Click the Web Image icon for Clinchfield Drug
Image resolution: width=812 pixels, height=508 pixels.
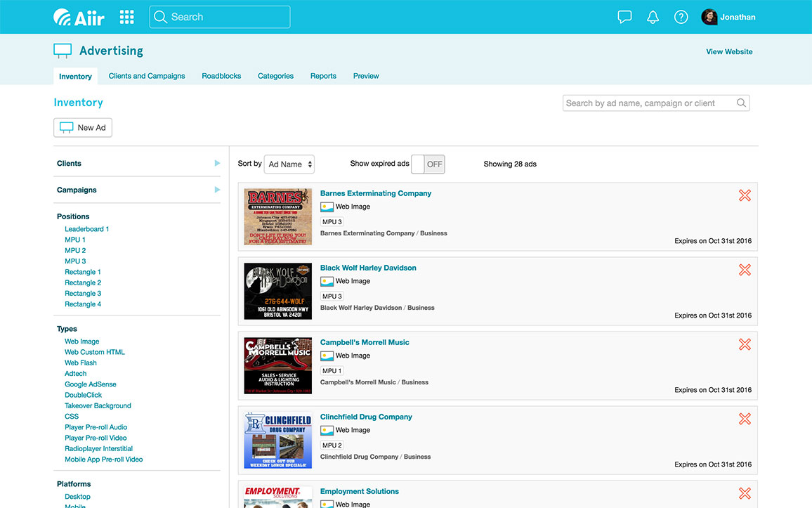[327, 431]
